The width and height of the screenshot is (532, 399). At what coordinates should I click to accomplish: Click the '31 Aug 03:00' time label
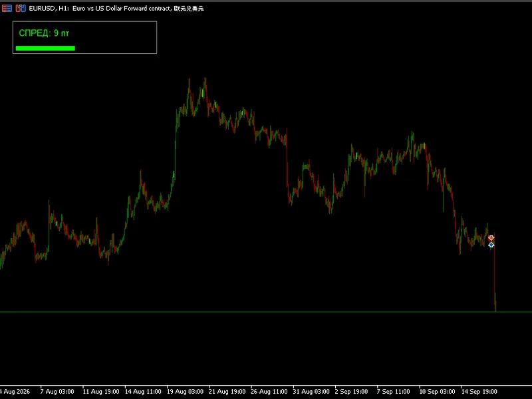coord(311,391)
